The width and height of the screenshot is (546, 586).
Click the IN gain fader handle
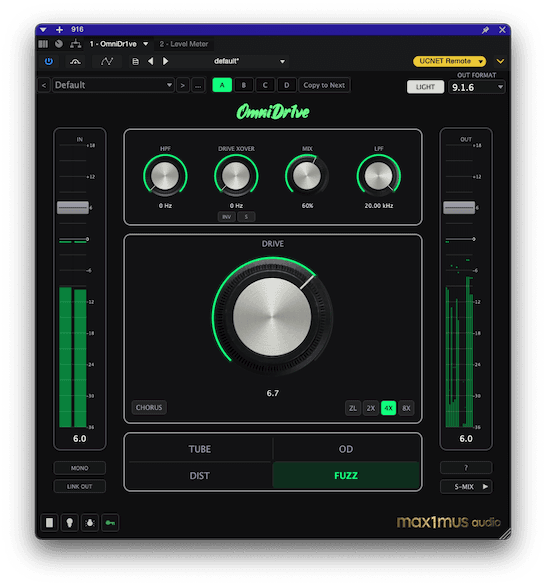[73, 207]
